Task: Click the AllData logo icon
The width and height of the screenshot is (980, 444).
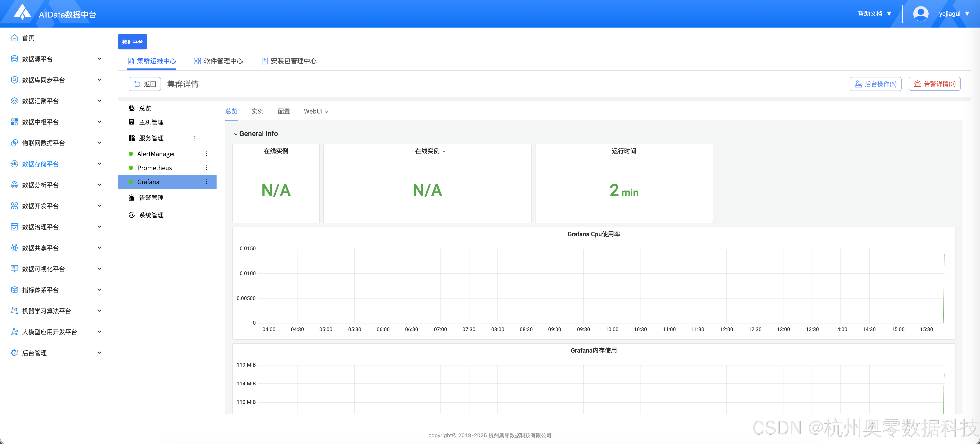Action: 22,12
